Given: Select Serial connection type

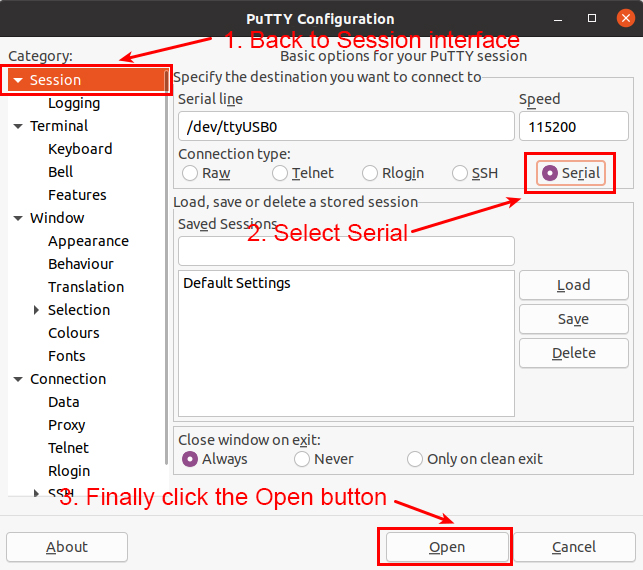Looking at the screenshot, I should coord(571,173).
